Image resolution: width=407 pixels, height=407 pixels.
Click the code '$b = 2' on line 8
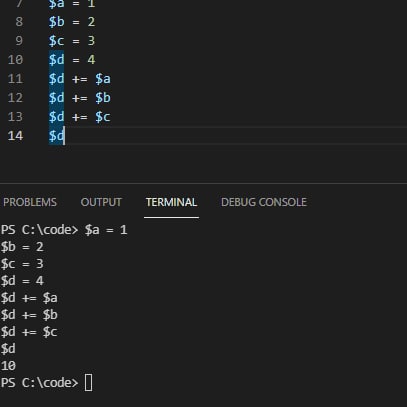[x=72, y=22]
